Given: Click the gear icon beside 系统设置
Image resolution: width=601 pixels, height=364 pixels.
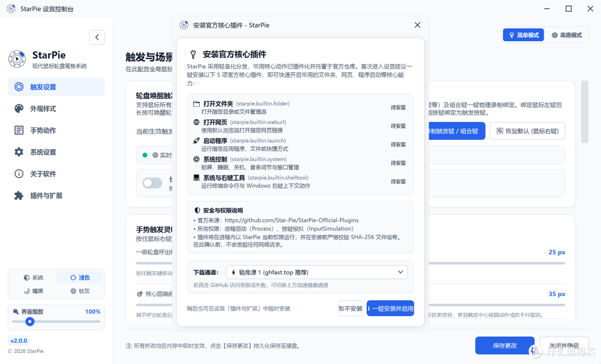Looking at the screenshot, I should coord(19,152).
